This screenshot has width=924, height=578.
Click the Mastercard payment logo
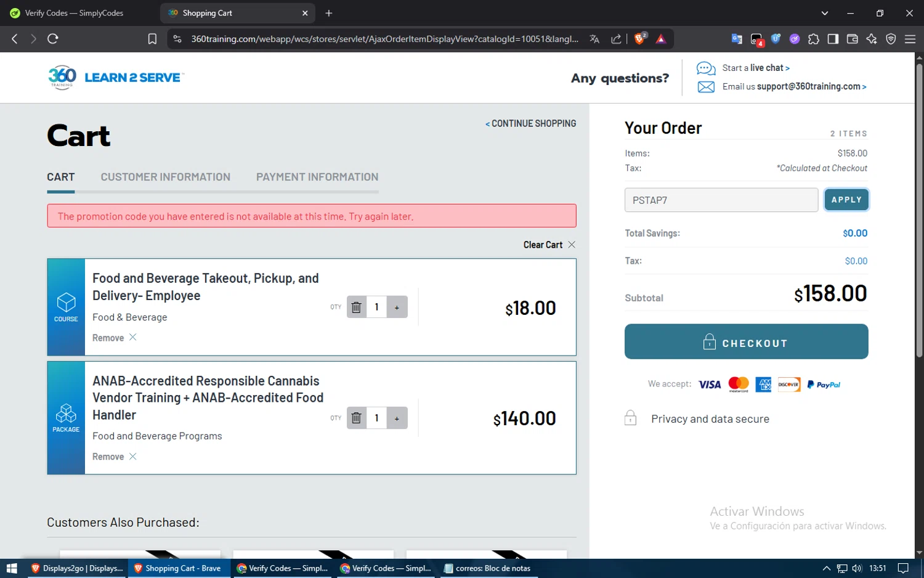pos(739,385)
